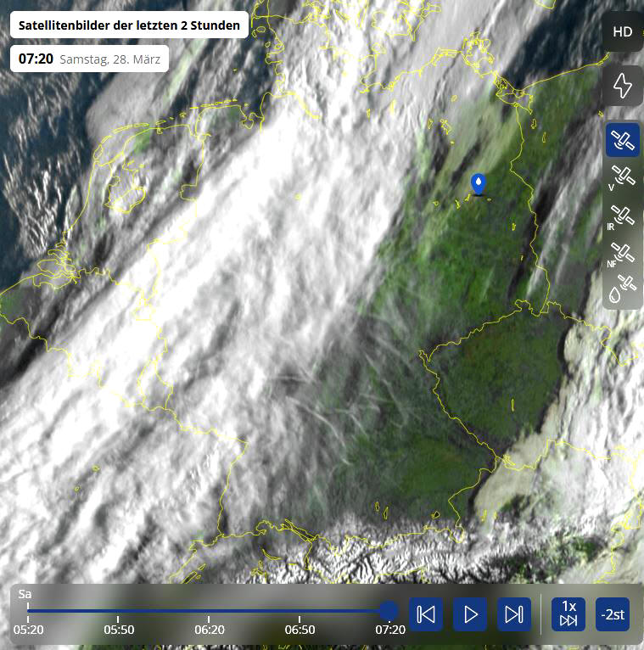Select the standard satellite view icon

pos(622,140)
